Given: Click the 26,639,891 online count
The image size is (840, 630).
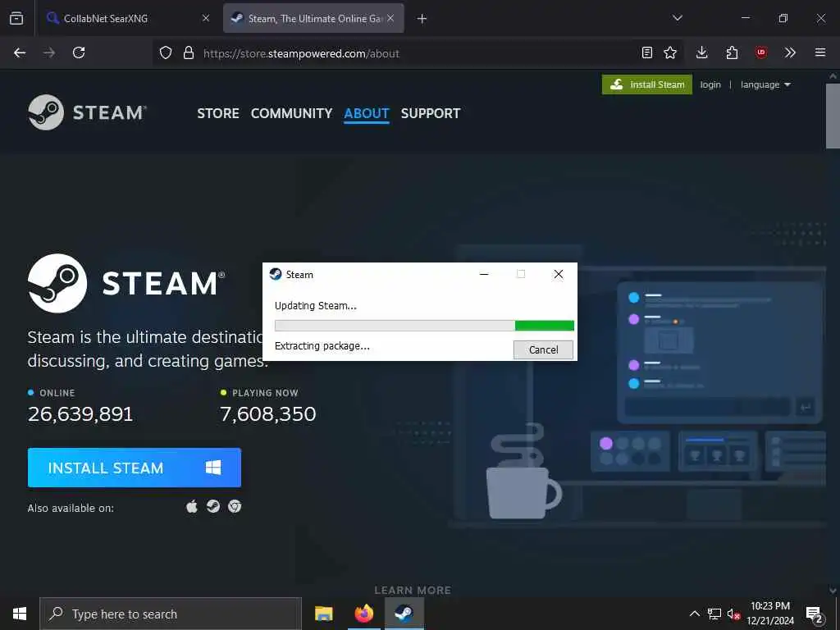Looking at the screenshot, I should coord(80,414).
